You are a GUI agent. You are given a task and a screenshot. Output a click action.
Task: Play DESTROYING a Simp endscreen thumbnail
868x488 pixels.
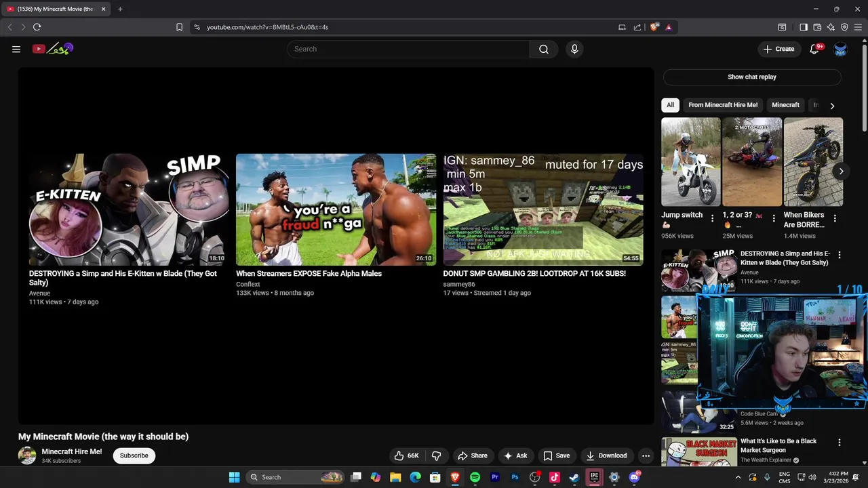[129, 209]
